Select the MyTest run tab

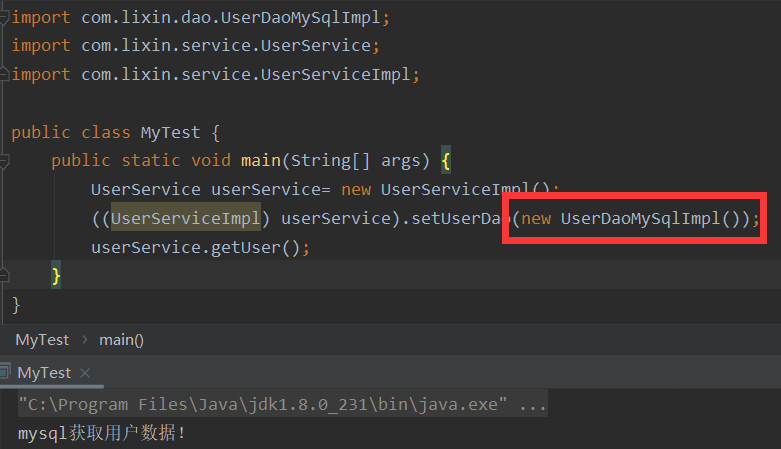point(52,373)
